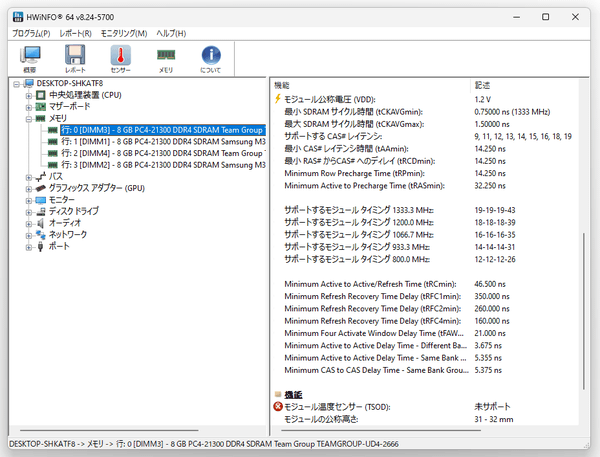Click the 機能 column header

[371, 85]
